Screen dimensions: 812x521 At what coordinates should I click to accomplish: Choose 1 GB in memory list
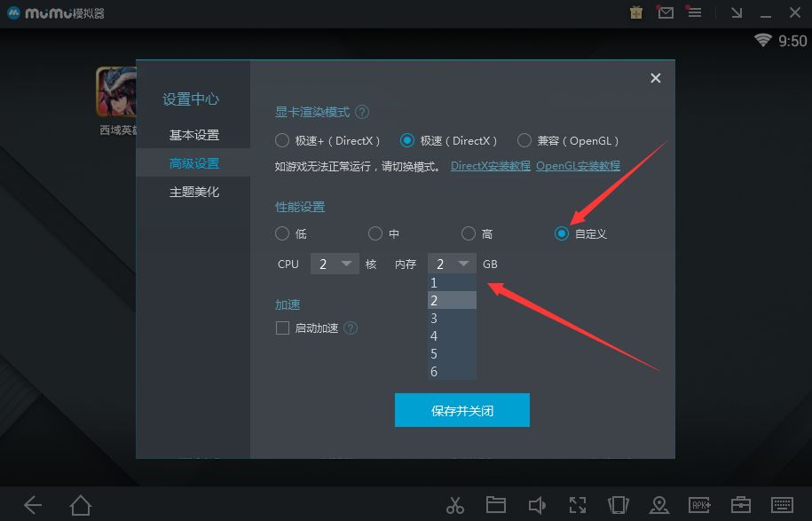pos(452,283)
